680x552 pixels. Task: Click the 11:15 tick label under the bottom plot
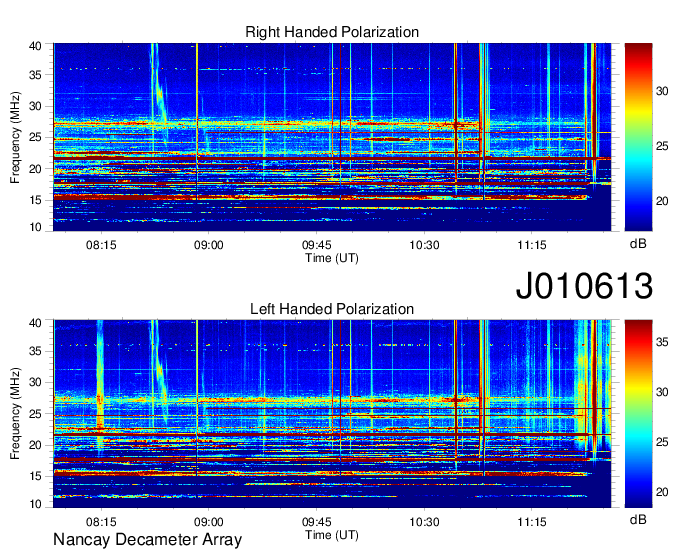(x=532, y=522)
